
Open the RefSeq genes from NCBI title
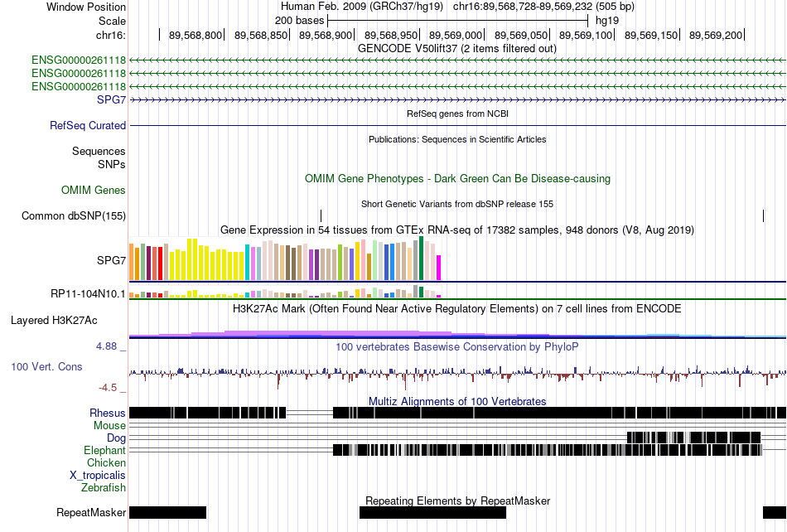(x=458, y=114)
